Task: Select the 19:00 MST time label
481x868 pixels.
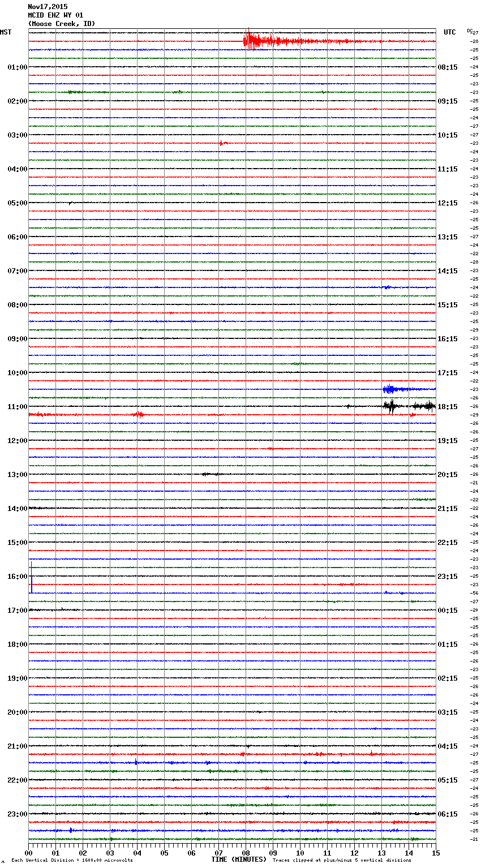Action: 18,678
